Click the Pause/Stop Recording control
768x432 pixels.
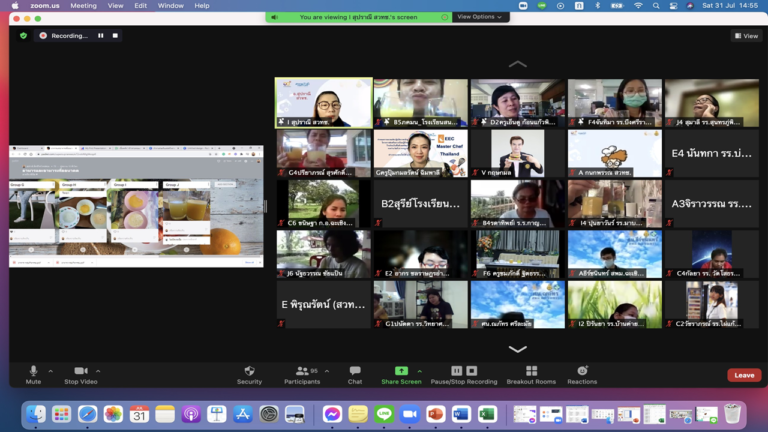pyautogui.click(x=462, y=371)
